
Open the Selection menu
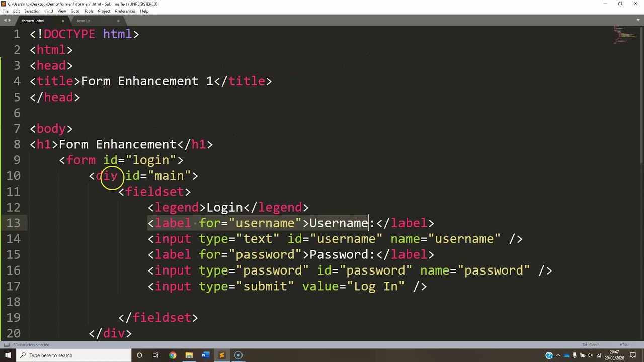pos(32,11)
